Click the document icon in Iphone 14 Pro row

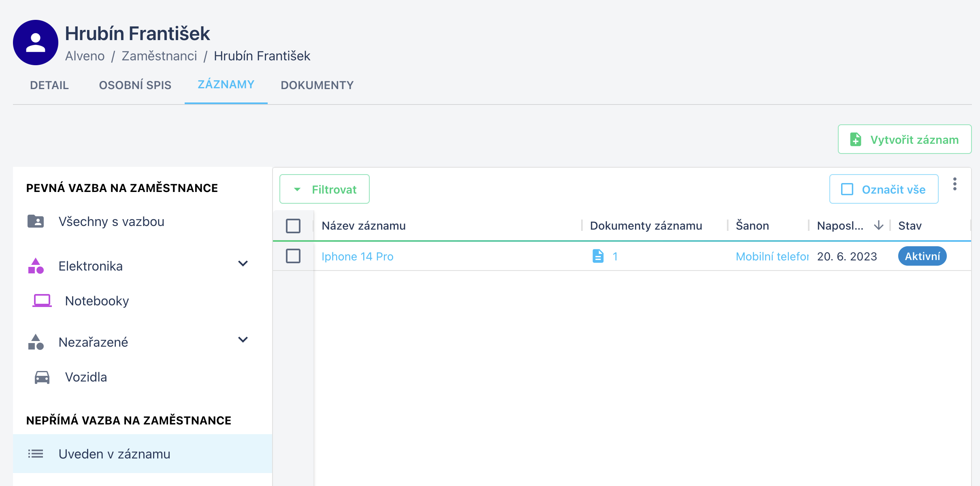tap(598, 256)
